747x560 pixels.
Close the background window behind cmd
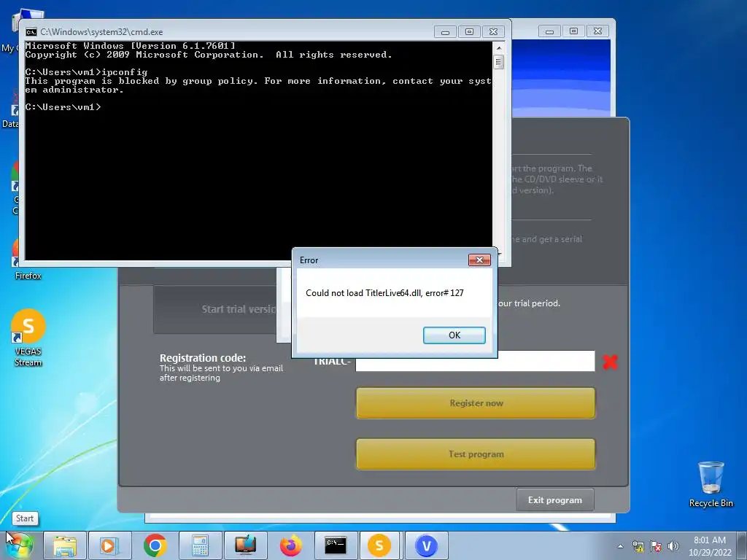click(x=597, y=31)
